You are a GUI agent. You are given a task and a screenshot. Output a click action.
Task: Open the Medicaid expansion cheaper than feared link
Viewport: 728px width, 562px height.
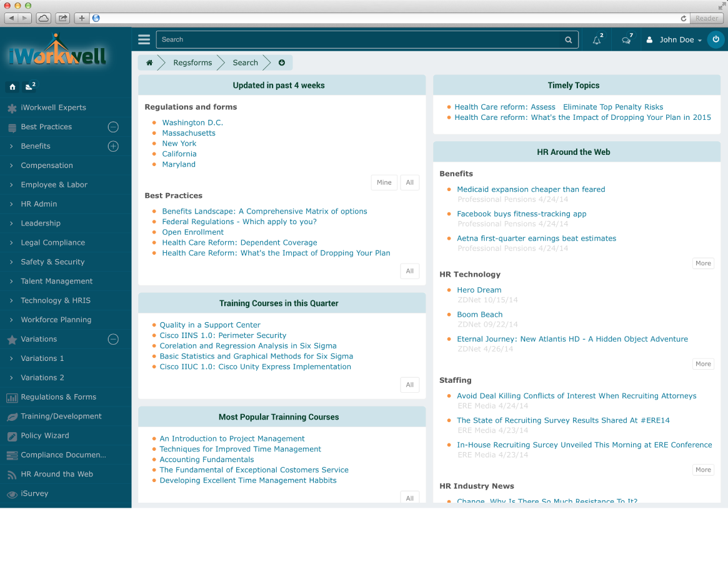pos(531,189)
